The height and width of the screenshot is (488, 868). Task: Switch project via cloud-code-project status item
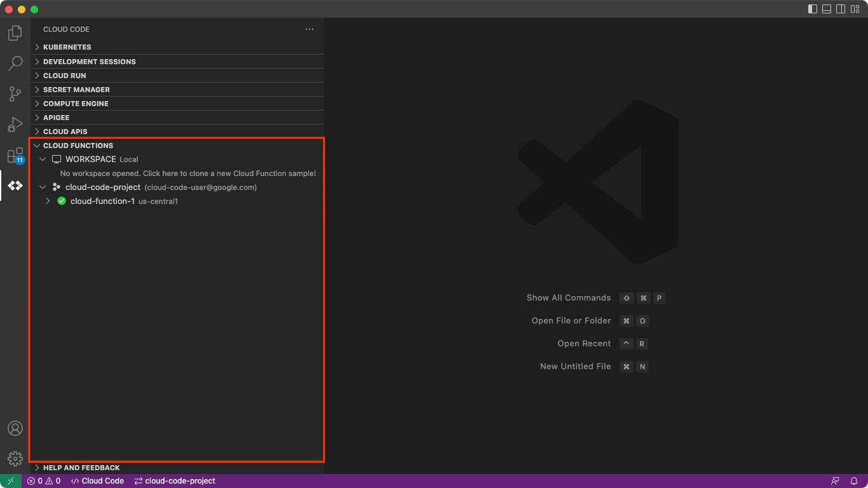click(175, 481)
